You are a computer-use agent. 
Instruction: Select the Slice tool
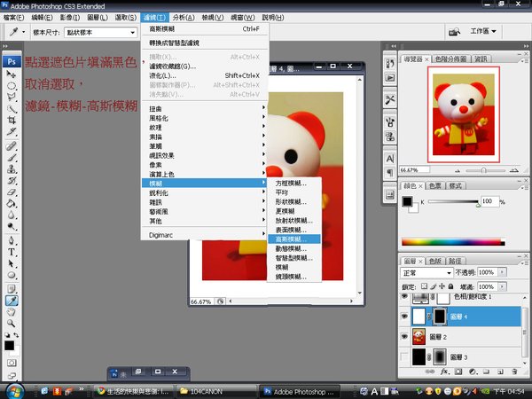coord(12,131)
